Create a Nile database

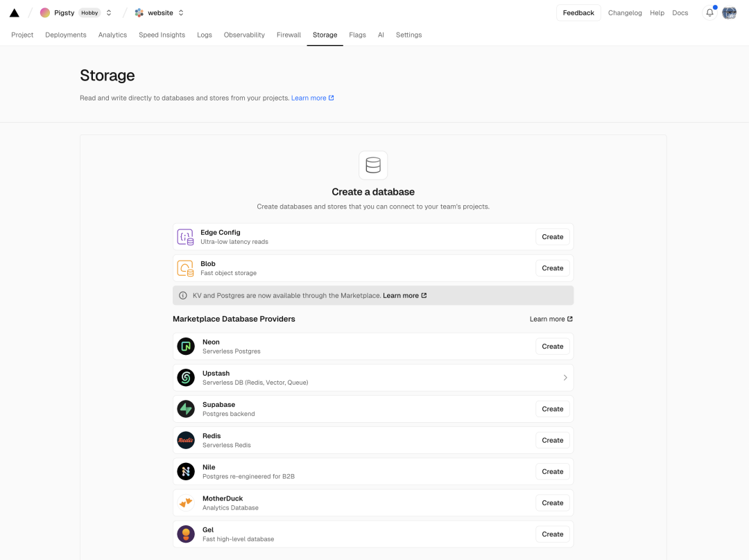(552, 471)
